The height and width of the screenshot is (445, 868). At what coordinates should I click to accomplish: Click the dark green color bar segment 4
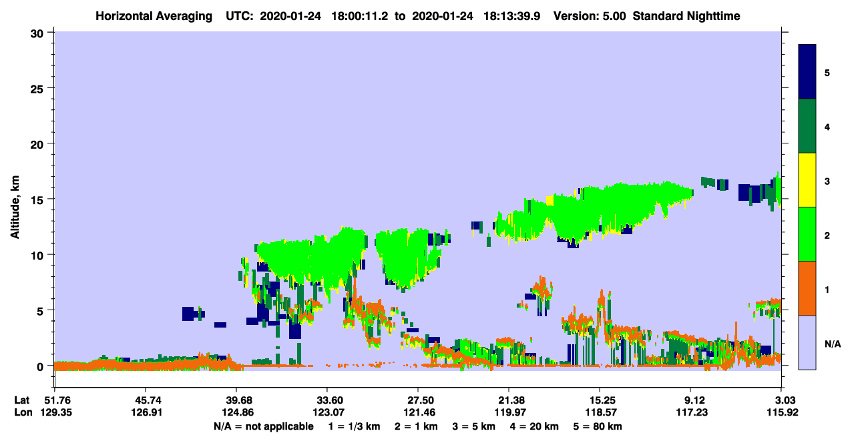(807, 126)
